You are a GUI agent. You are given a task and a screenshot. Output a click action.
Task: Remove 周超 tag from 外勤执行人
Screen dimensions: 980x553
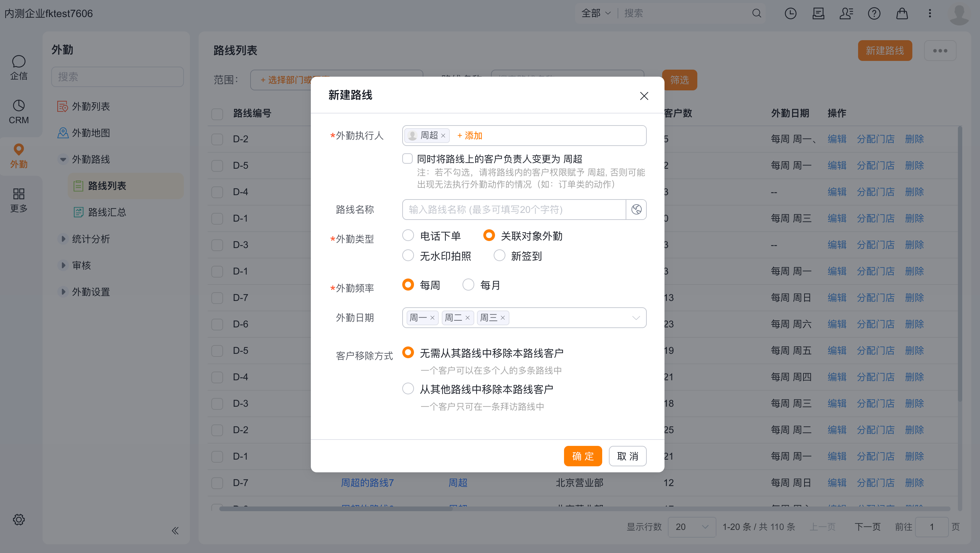(x=443, y=136)
